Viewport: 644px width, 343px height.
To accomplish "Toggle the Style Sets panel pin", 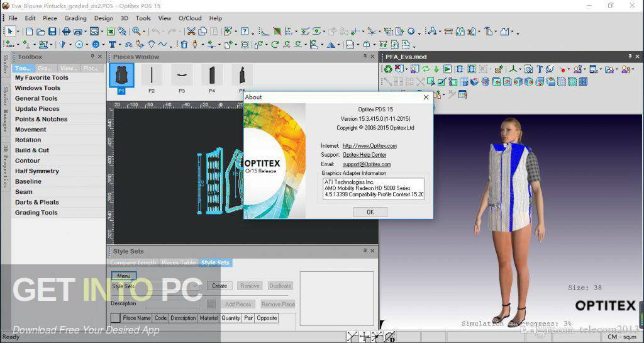I will tap(365, 251).
